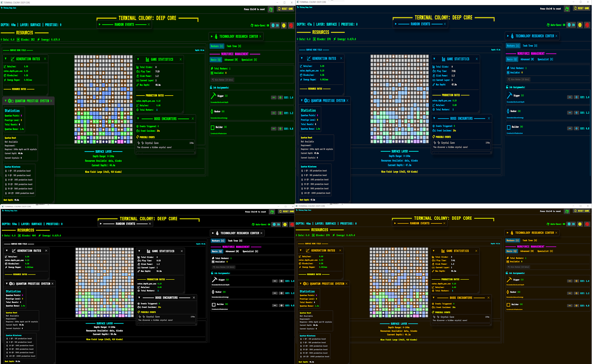Click red round icon in amber-themed window

pos(587,224)
